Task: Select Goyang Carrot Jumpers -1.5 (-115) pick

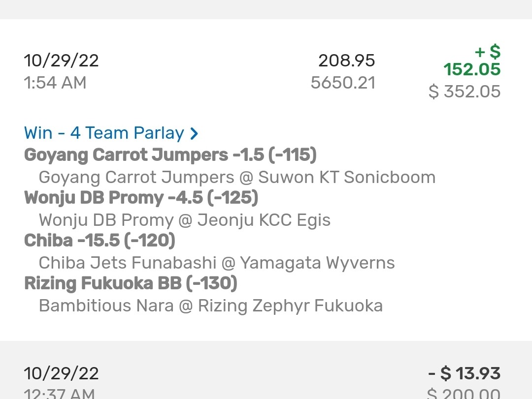Action: [170, 155]
